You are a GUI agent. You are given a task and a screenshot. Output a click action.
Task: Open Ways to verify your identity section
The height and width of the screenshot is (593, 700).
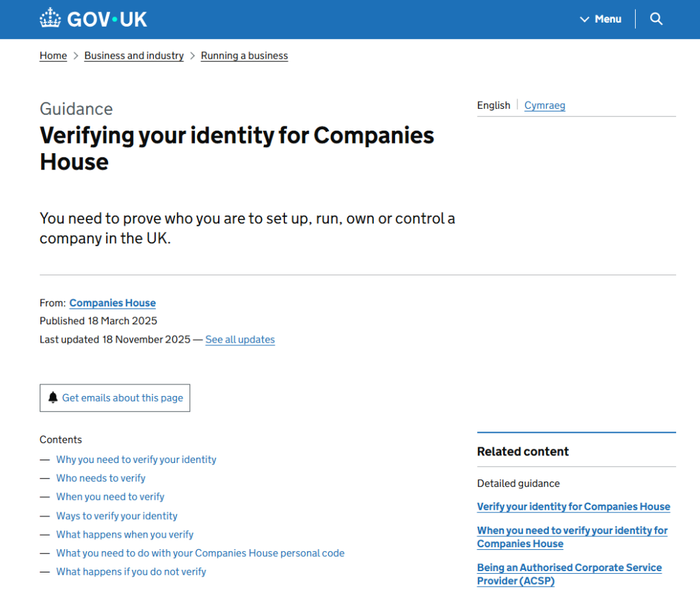click(117, 516)
